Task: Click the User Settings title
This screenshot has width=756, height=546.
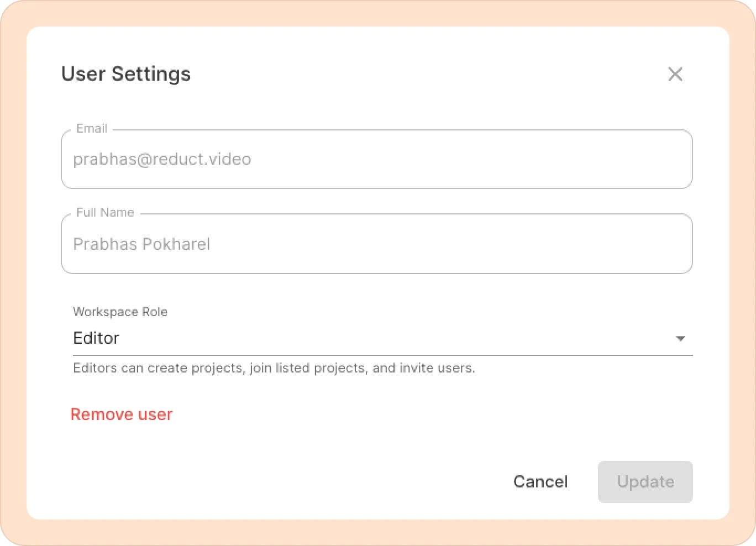Action: pos(126,74)
